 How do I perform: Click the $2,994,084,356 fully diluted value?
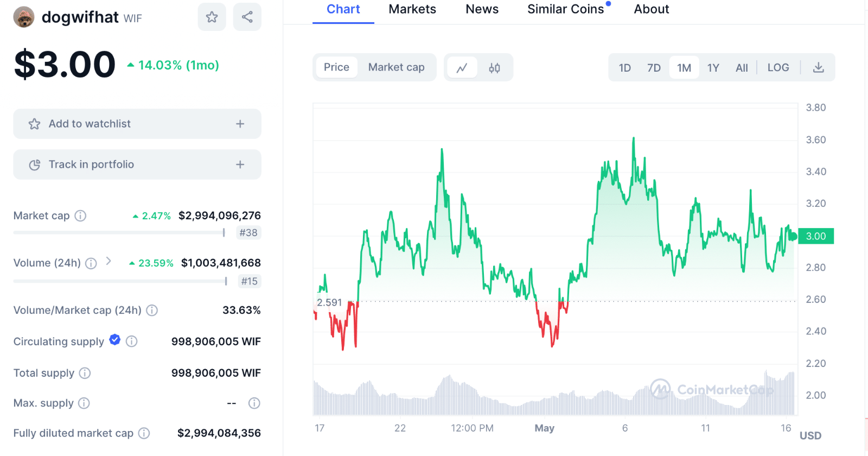tap(219, 433)
